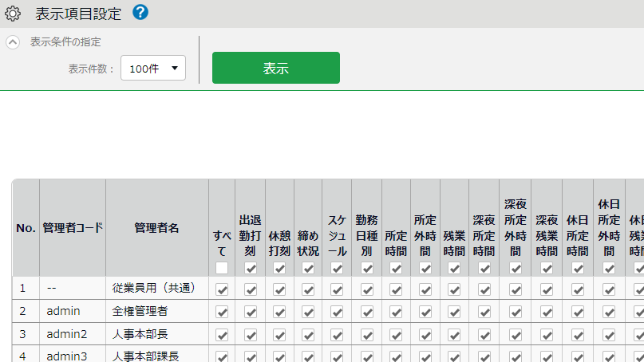Toggle the スケジュール column header checkbox
The height and width of the screenshot is (362, 644).
[337, 269]
